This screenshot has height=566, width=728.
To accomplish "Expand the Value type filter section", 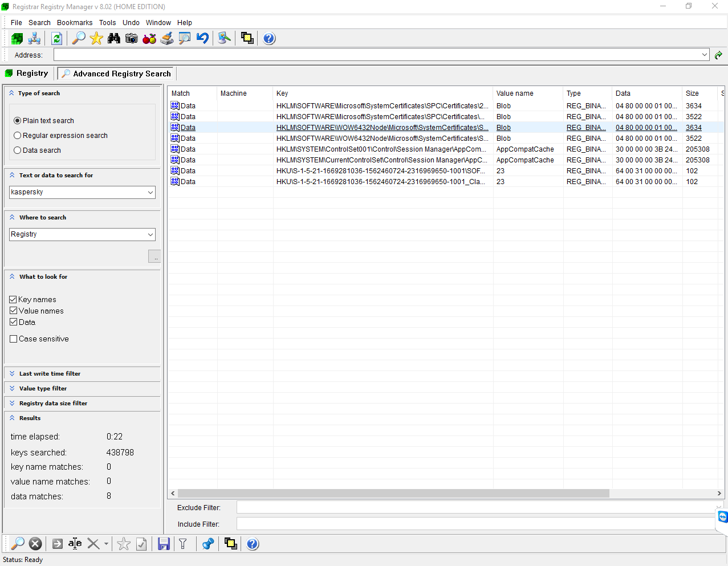I will click(12, 388).
